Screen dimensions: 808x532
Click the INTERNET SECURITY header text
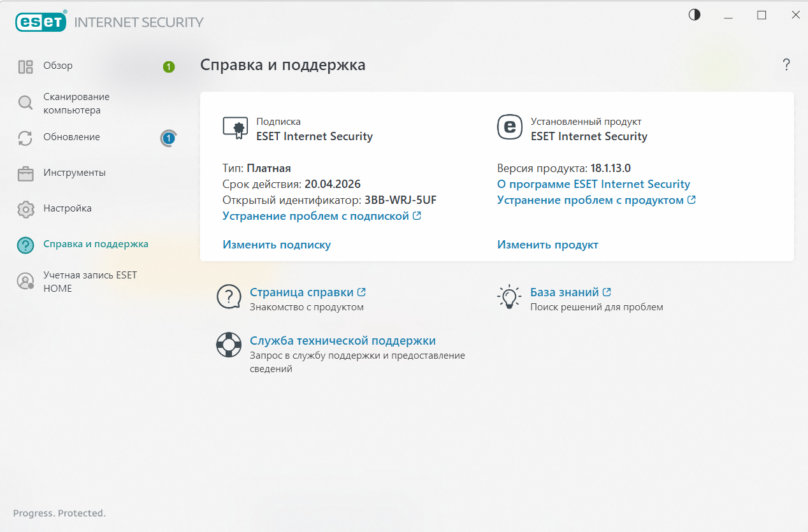(139, 22)
